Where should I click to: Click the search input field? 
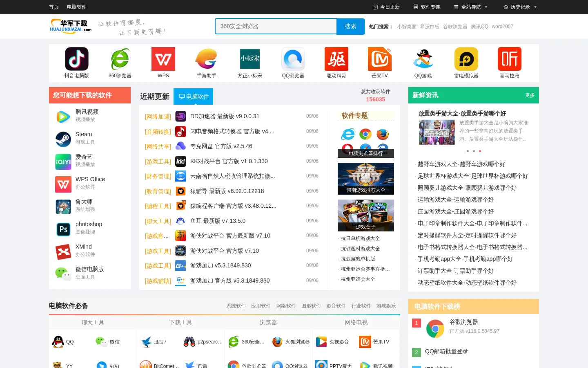(x=276, y=27)
